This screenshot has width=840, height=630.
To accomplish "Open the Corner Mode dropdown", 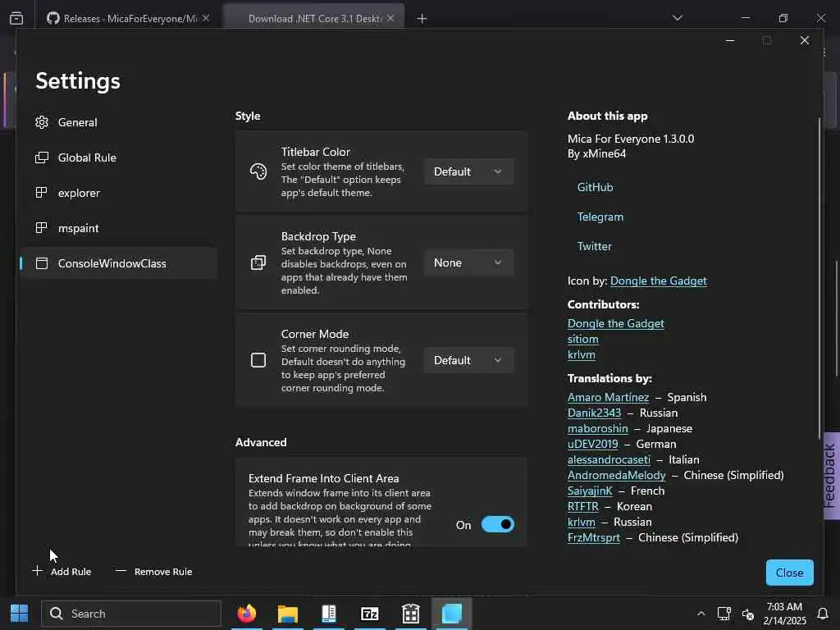I will 468,360.
